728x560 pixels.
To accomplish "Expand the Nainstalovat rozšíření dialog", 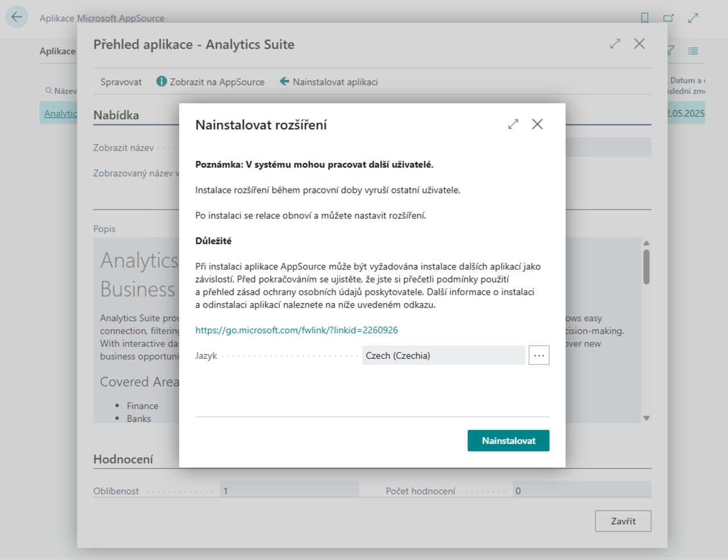I will coord(513,124).
